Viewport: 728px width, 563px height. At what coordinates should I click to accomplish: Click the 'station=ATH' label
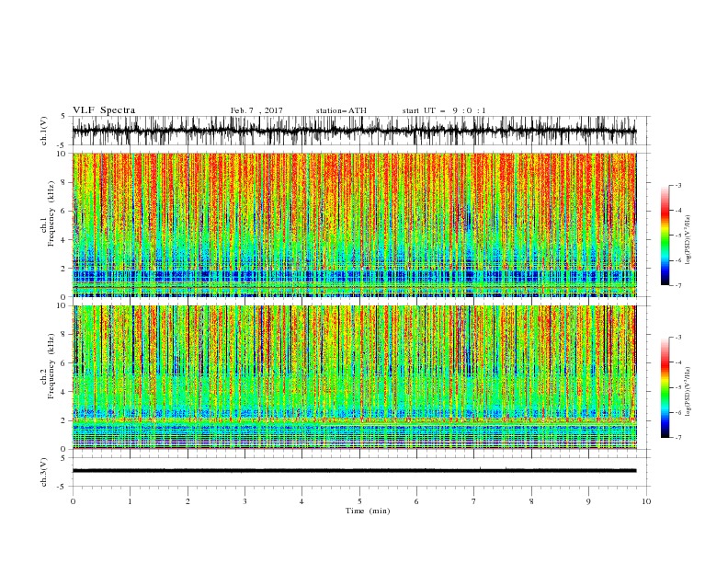341,110
